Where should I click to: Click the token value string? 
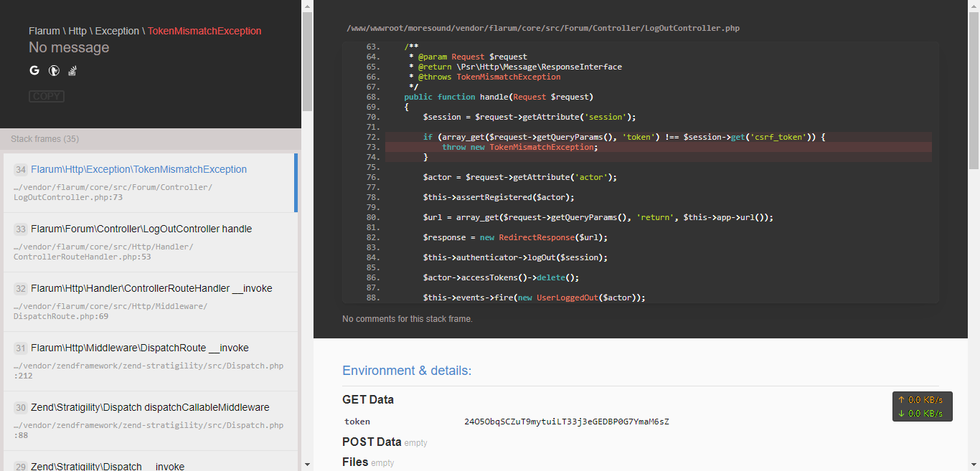click(567, 422)
